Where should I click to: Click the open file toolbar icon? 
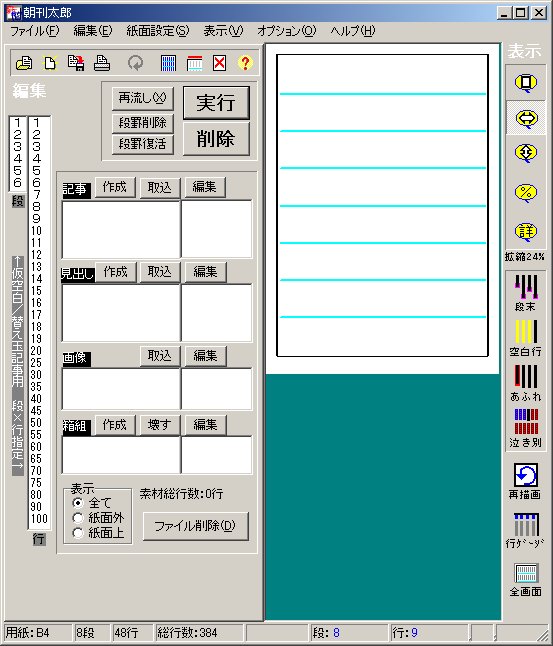point(24,63)
